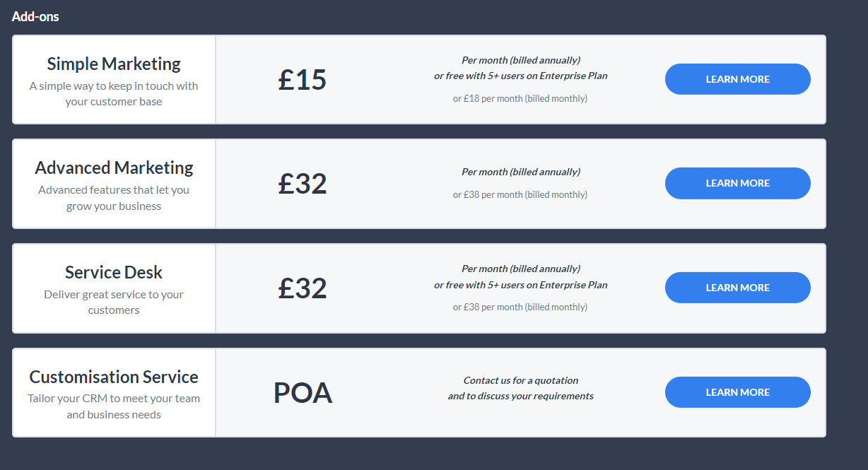Click the £32 price for Service Desk
This screenshot has height=470, width=868.
(x=303, y=288)
